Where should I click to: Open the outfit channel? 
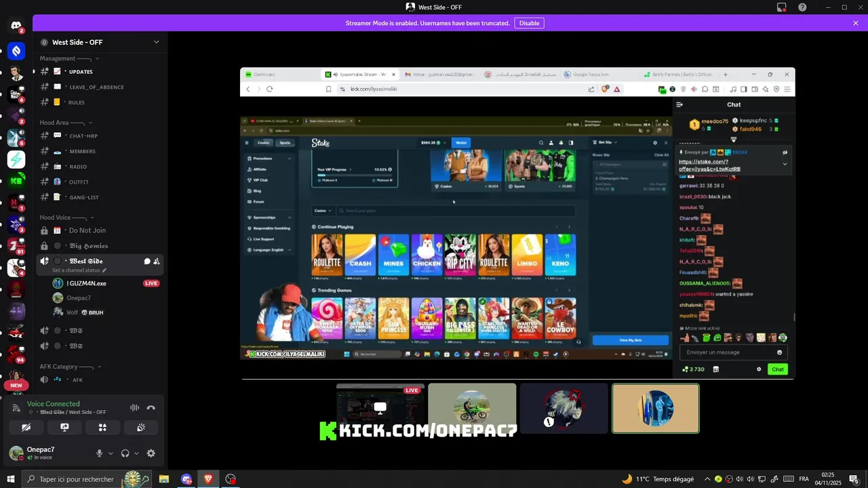[x=100, y=182]
